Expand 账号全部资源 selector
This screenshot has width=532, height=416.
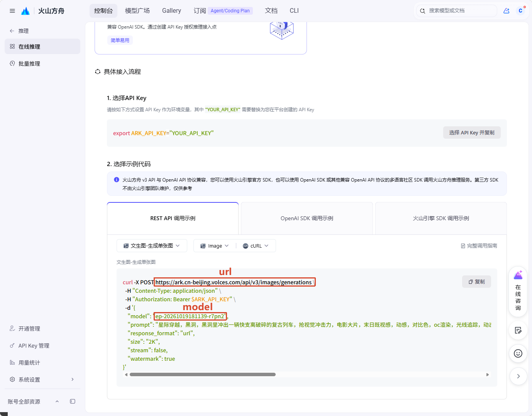[x=33, y=401]
